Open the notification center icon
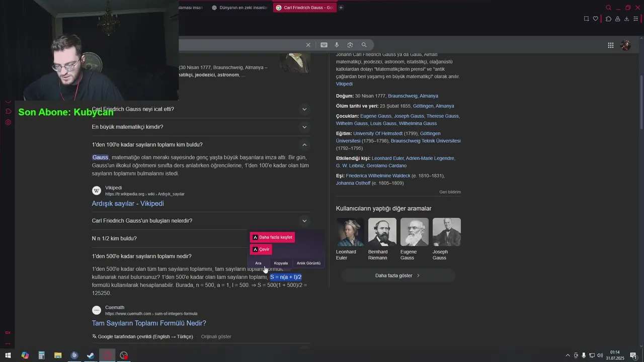 (x=633, y=355)
